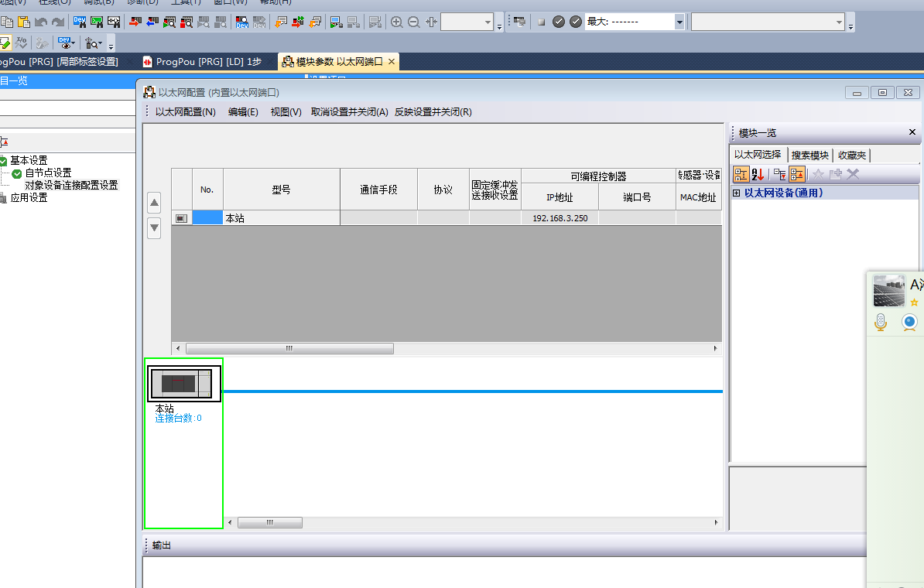
Task: Click the zoom out magnifier icon
Action: tap(414, 22)
